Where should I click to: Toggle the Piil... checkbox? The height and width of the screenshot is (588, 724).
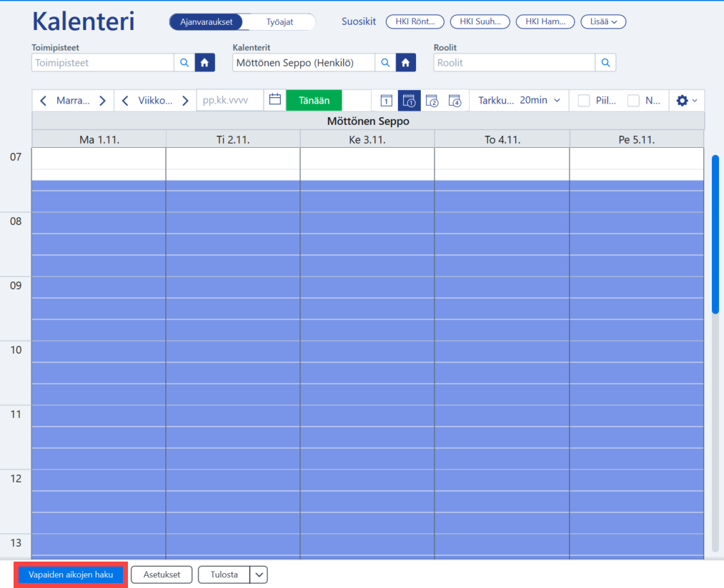(x=584, y=101)
